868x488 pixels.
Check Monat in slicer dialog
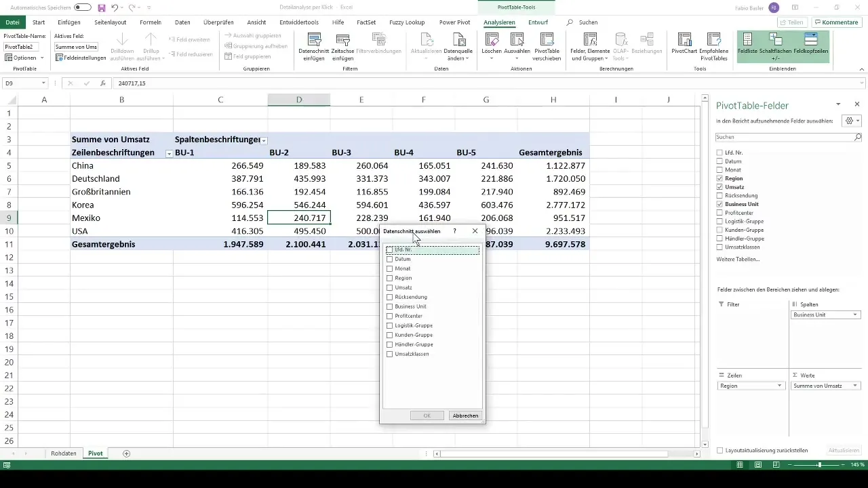(x=389, y=268)
